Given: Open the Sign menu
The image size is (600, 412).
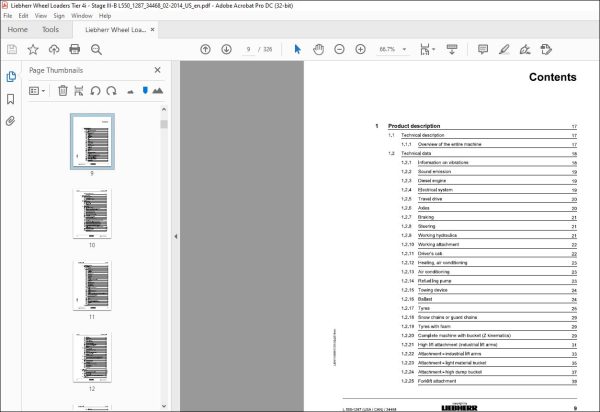Looking at the screenshot, I should pyautogui.click(x=59, y=16).
